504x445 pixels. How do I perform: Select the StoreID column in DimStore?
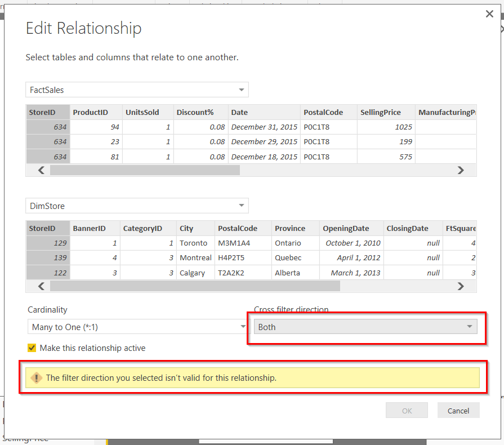[x=42, y=228]
